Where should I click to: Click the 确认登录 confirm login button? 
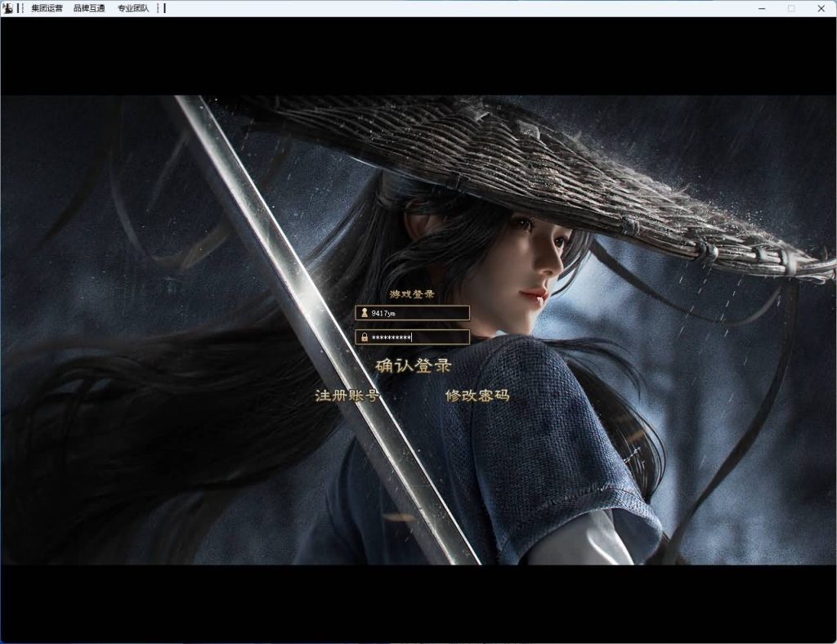(413, 364)
